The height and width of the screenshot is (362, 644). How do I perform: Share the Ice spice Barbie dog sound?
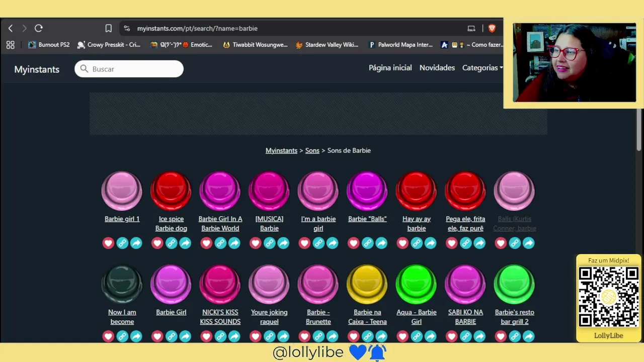coord(186,243)
